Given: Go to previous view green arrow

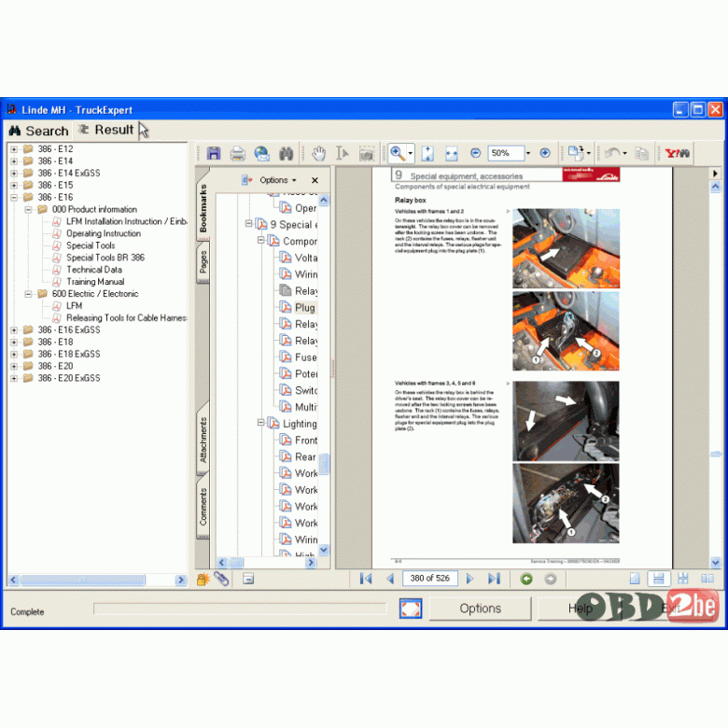Looking at the screenshot, I should (x=526, y=579).
